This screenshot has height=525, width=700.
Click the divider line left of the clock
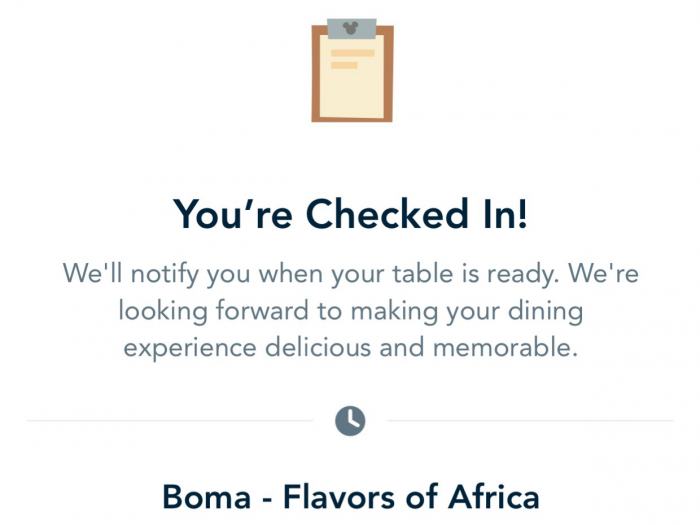click(170, 421)
